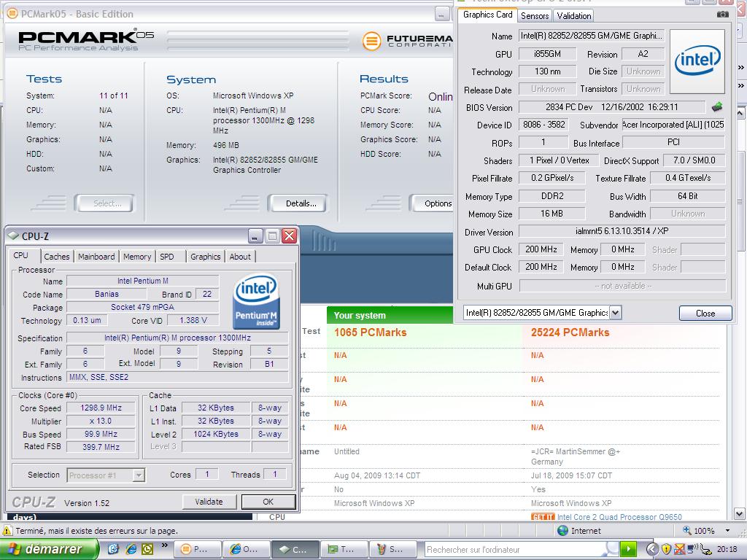
Task: Click the Select... button under Tests
Action: pos(107,203)
